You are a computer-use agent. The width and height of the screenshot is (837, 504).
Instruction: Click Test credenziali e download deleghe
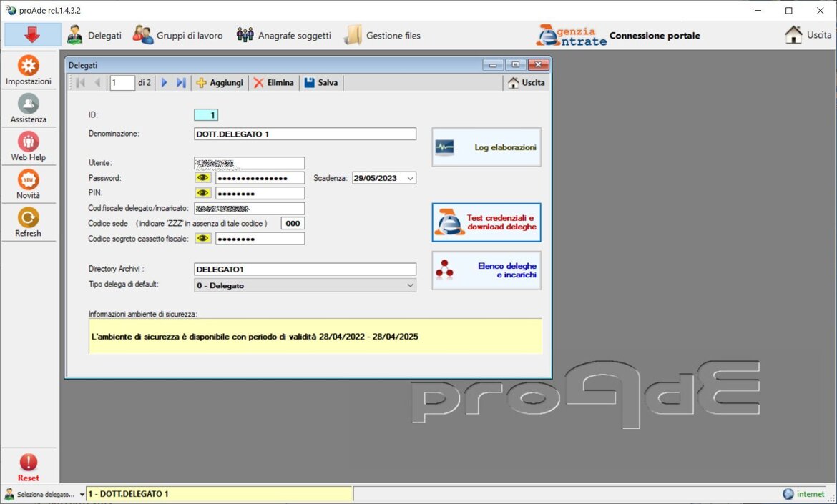click(486, 222)
